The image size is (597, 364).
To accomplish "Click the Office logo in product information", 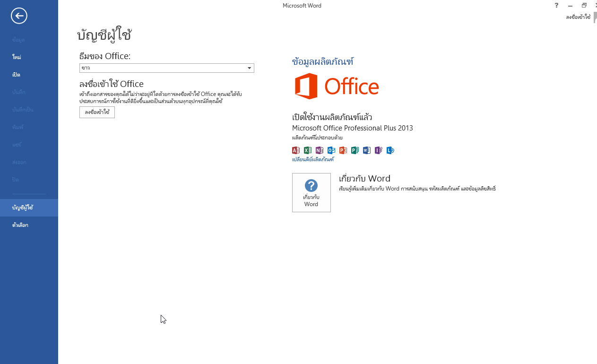I will [x=337, y=86].
